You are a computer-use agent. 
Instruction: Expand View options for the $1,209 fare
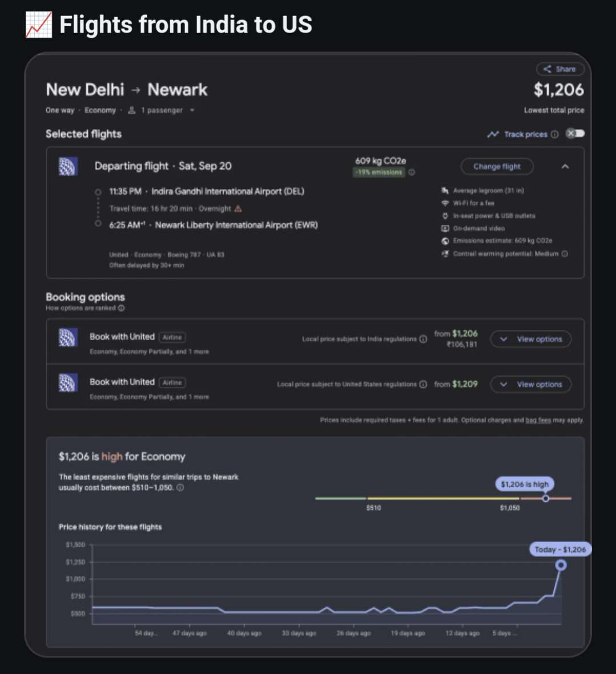[x=531, y=384]
